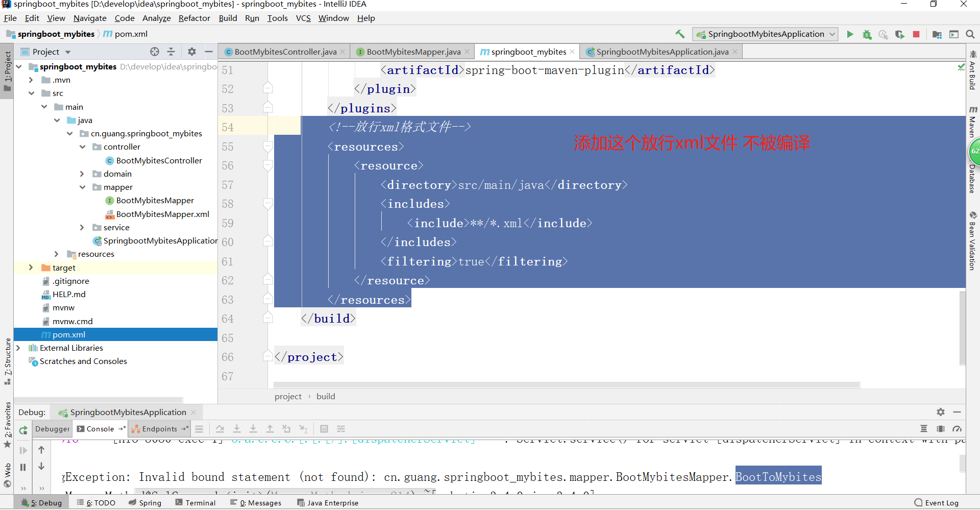Viewport: 980px width, 510px height.
Task: Expand the resources folder
Action: (x=56, y=254)
